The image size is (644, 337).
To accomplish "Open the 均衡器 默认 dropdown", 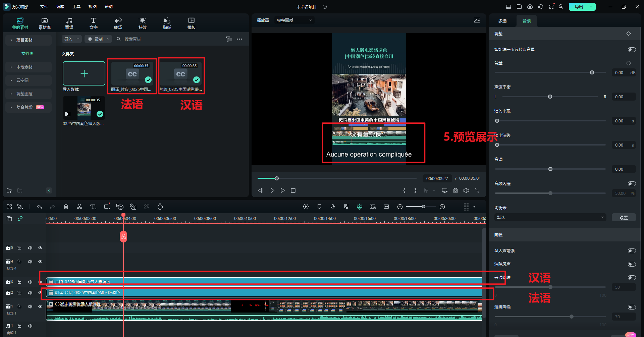I will coord(550,218).
